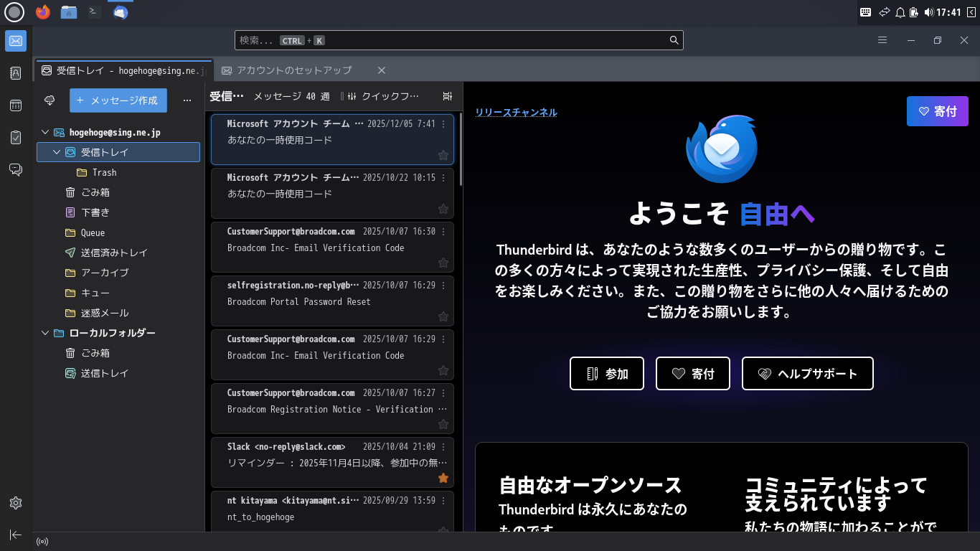Remove the star from the Slack message
This screenshot has width=980, height=551.
443,478
